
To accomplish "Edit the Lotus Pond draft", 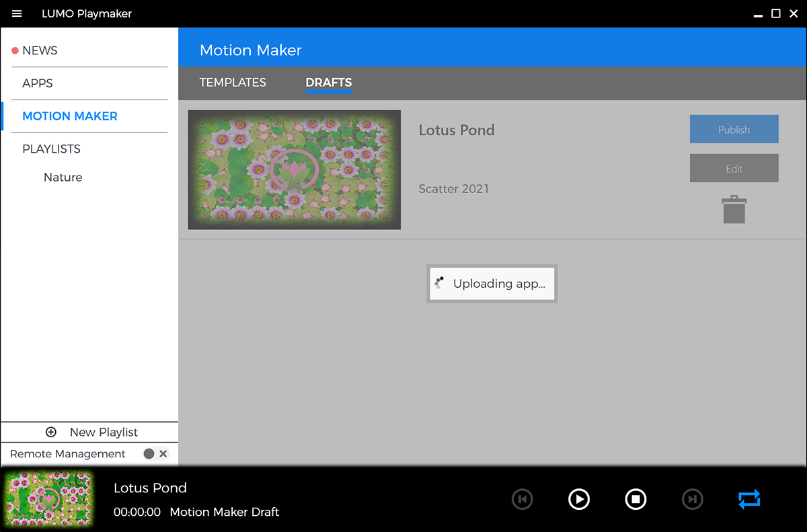I will (x=734, y=169).
